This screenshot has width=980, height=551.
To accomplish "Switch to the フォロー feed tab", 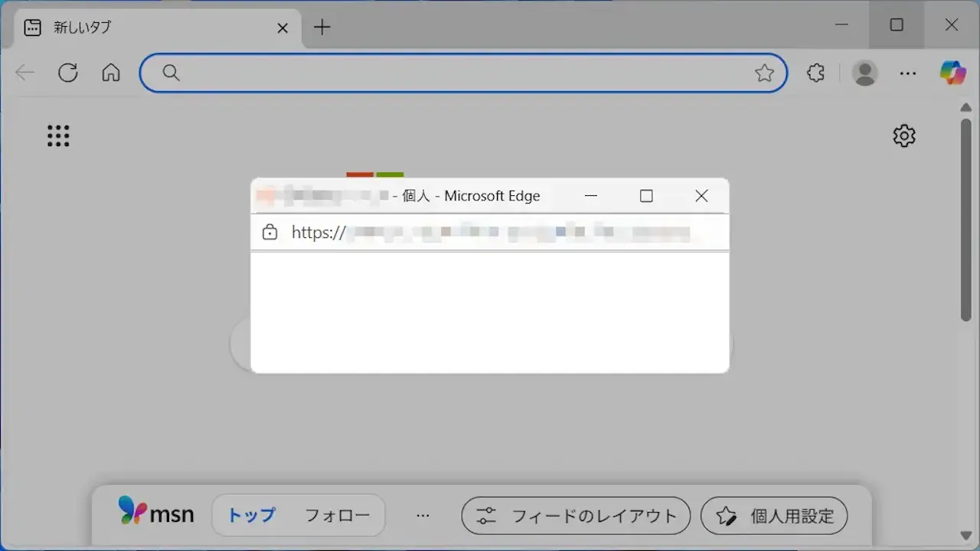I will pos(337,516).
